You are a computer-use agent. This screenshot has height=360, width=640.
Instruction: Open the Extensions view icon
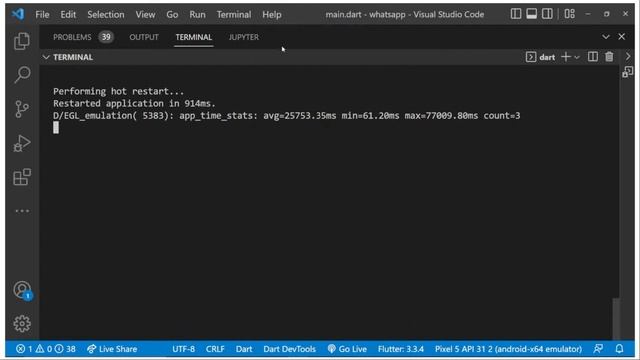click(x=22, y=177)
